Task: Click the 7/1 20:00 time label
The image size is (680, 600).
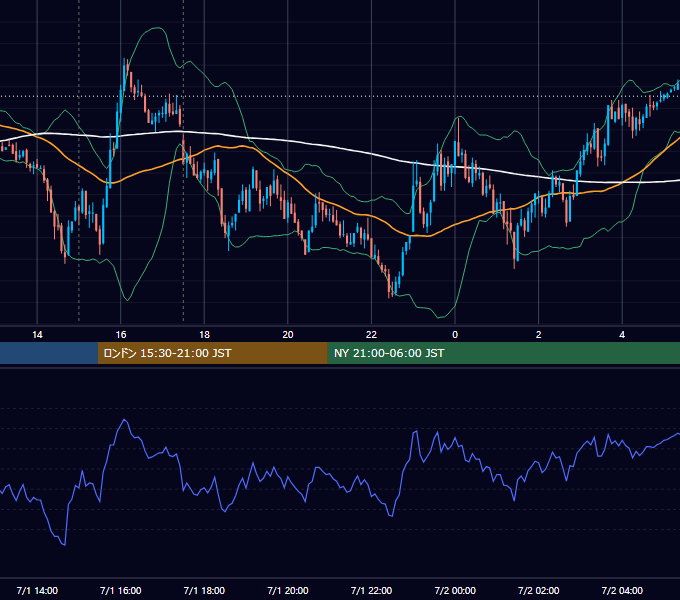Action: (288, 590)
